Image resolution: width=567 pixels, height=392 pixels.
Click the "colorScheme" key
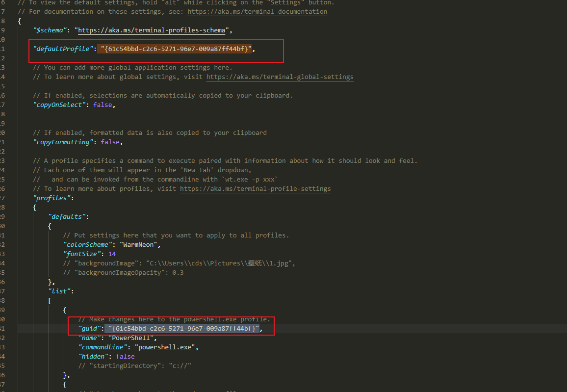pos(88,245)
